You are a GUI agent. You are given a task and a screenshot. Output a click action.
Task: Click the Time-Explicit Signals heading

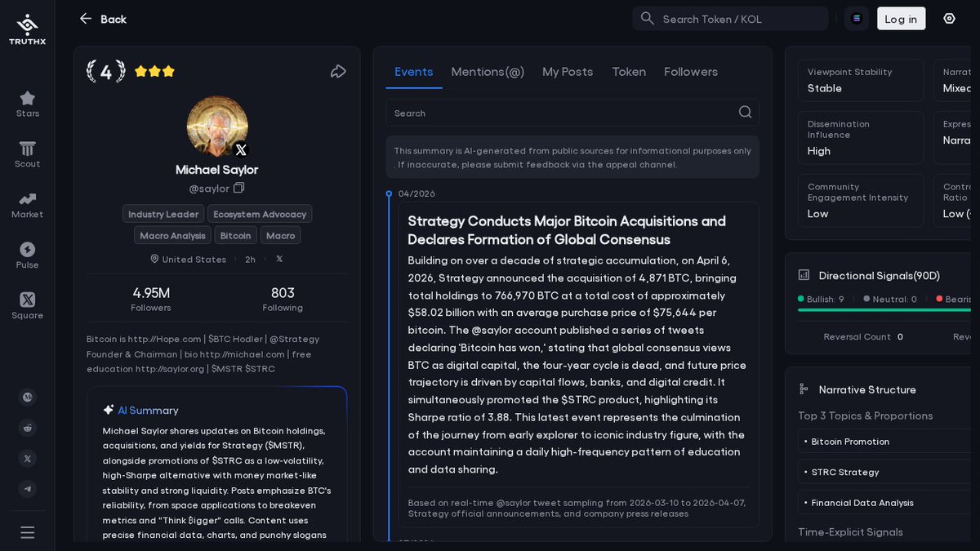pyautogui.click(x=850, y=532)
